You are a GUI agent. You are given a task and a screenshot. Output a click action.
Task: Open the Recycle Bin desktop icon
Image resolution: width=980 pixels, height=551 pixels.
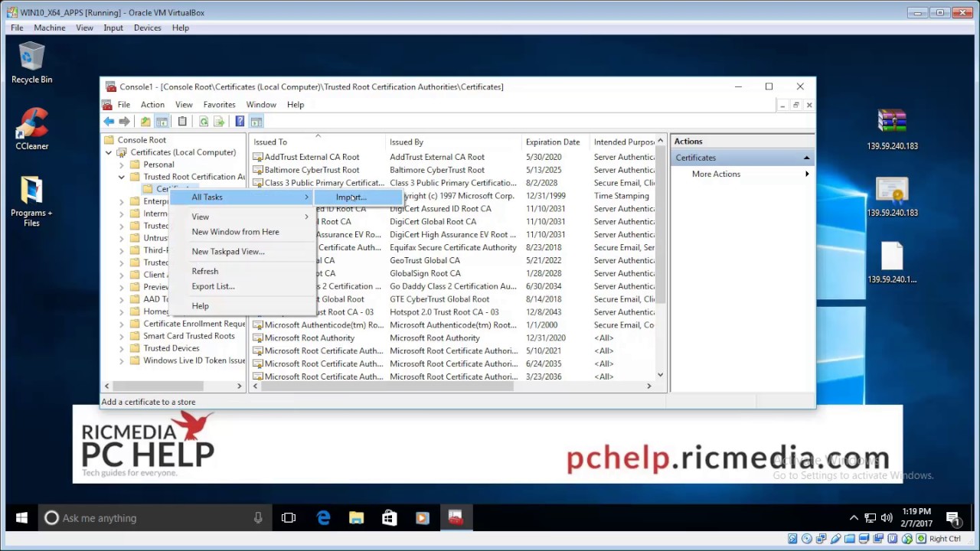(31, 63)
